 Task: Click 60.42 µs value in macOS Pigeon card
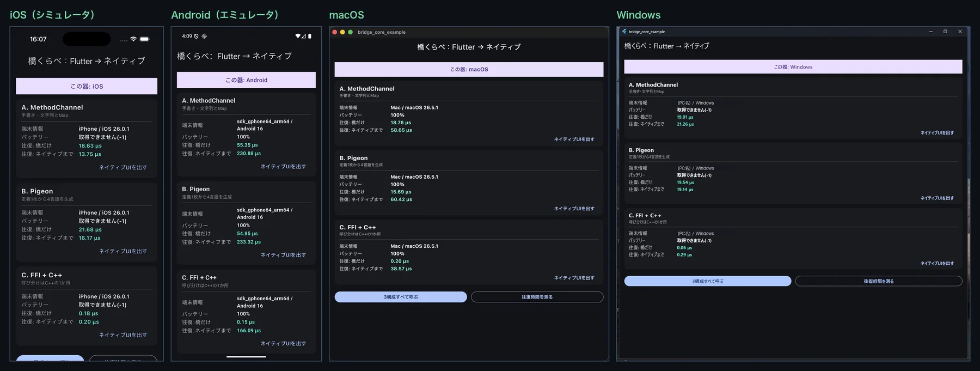[x=401, y=199]
